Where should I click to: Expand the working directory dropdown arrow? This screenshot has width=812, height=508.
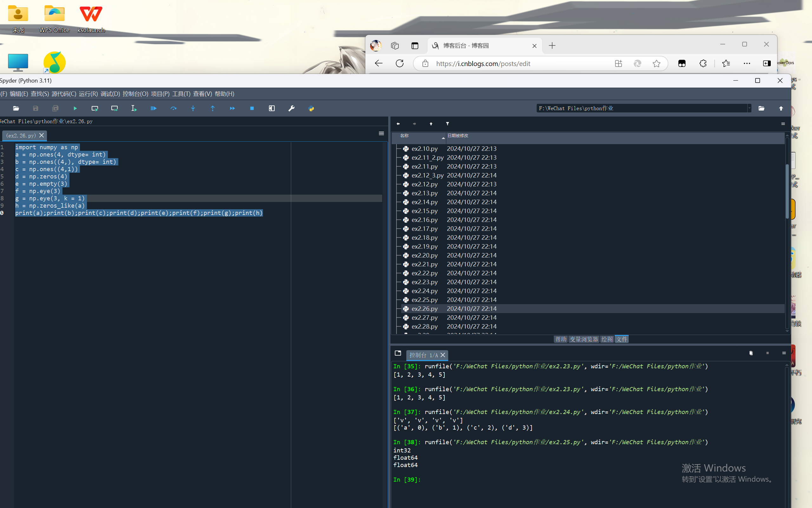click(749, 108)
